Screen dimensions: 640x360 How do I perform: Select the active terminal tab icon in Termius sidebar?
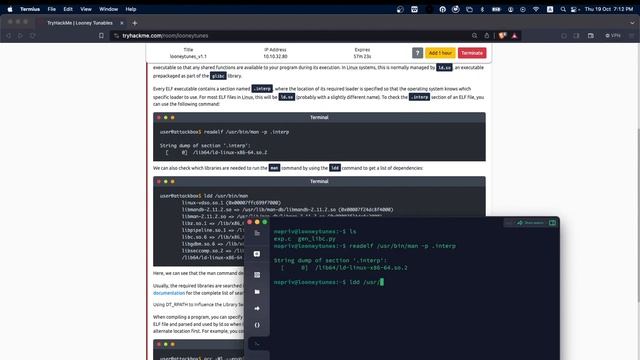click(x=257, y=344)
